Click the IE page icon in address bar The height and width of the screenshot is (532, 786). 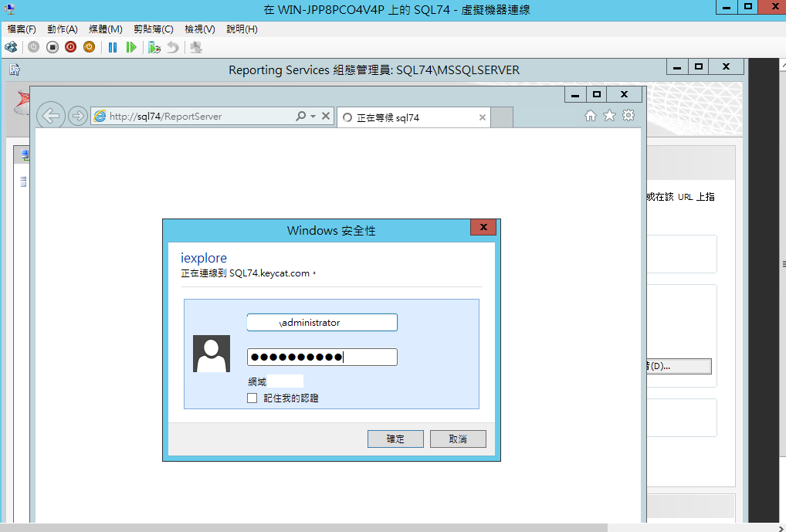(x=100, y=116)
